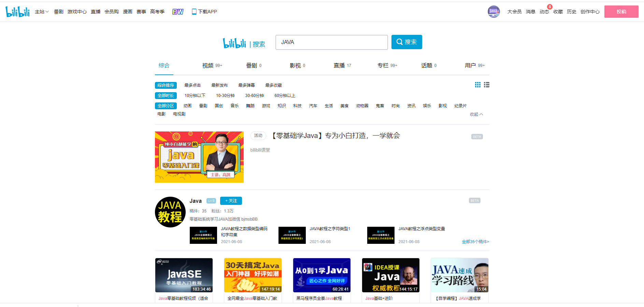Screen dimensions: 644x307
Task: Switch to list view layout icon
Action: click(x=487, y=85)
